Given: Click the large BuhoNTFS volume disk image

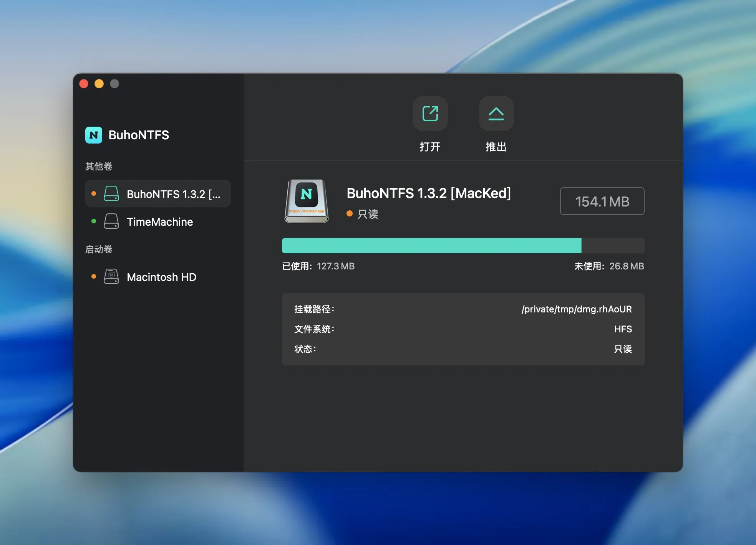Looking at the screenshot, I should click(307, 201).
